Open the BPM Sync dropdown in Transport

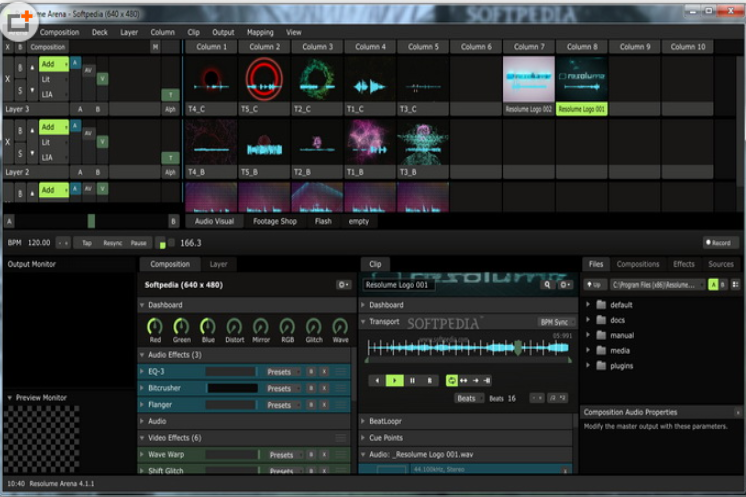point(556,322)
